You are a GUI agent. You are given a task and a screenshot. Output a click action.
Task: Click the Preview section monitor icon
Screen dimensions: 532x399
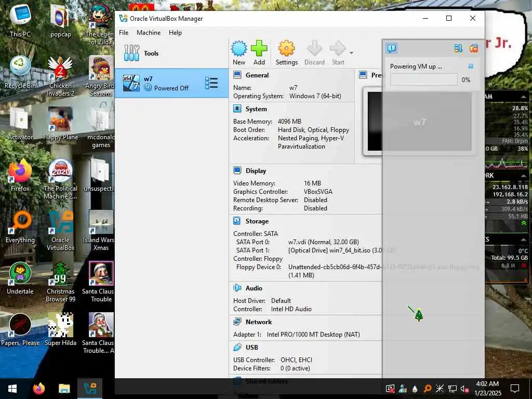[x=363, y=75]
